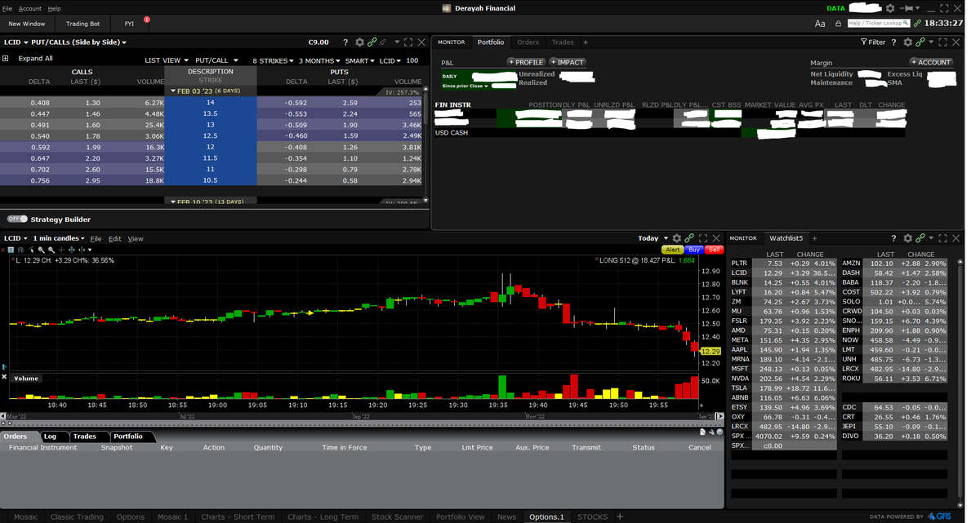The image size is (980, 523).
Task: Select strike 12.5 cell in option chain
Action: (211, 135)
